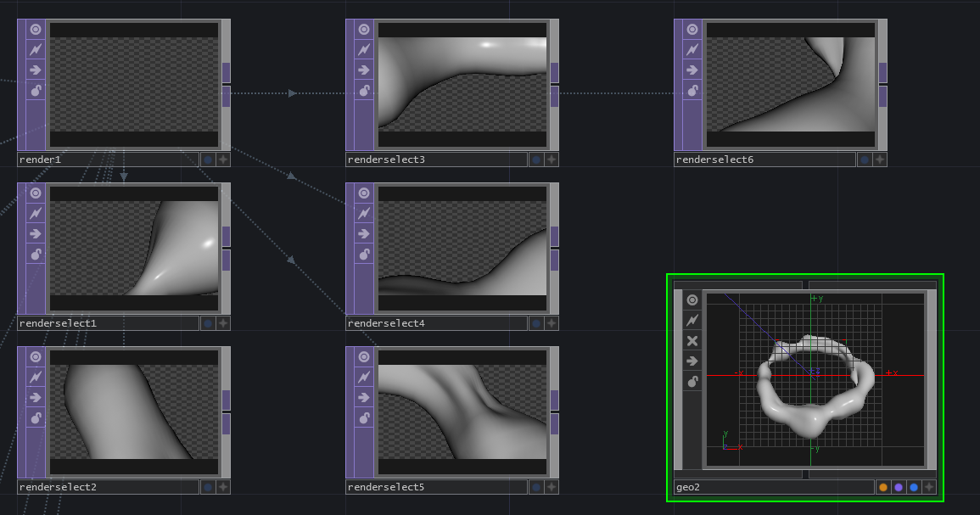Enable viewer active flag on geo2

click(x=692, y=300)
